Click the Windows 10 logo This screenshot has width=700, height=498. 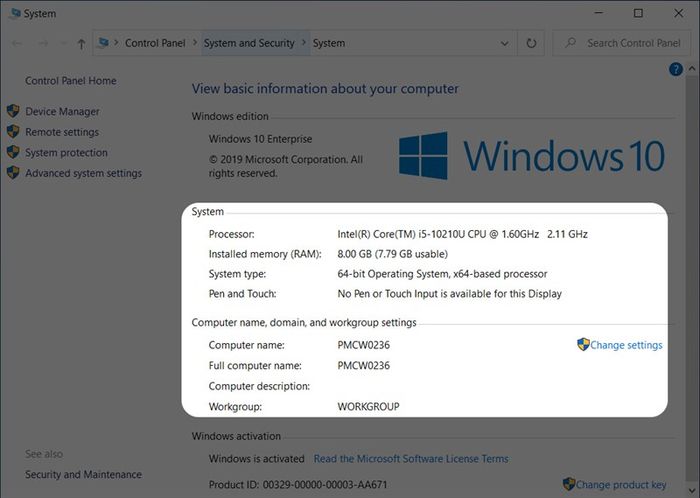[532, 155]
